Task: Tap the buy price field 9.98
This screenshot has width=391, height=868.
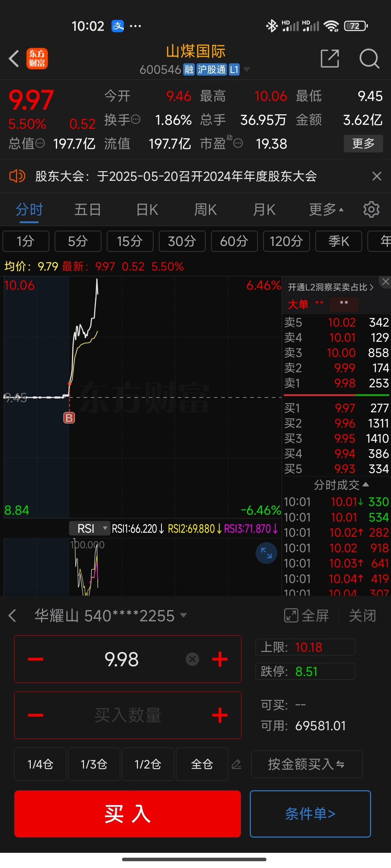Action: 128,659
